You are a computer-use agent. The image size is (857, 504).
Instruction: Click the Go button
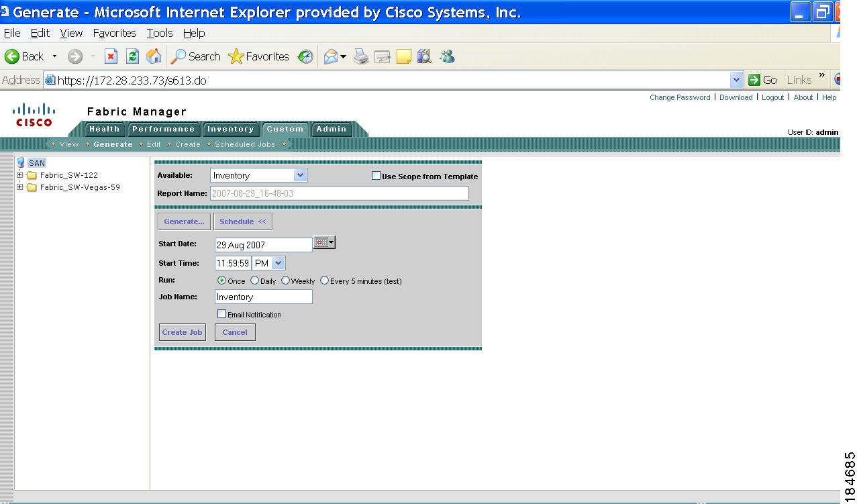762,80
